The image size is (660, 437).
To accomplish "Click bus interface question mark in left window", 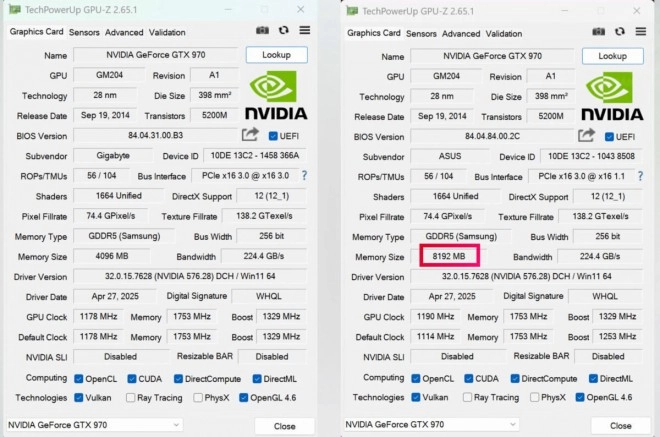I will click(304, 176).
